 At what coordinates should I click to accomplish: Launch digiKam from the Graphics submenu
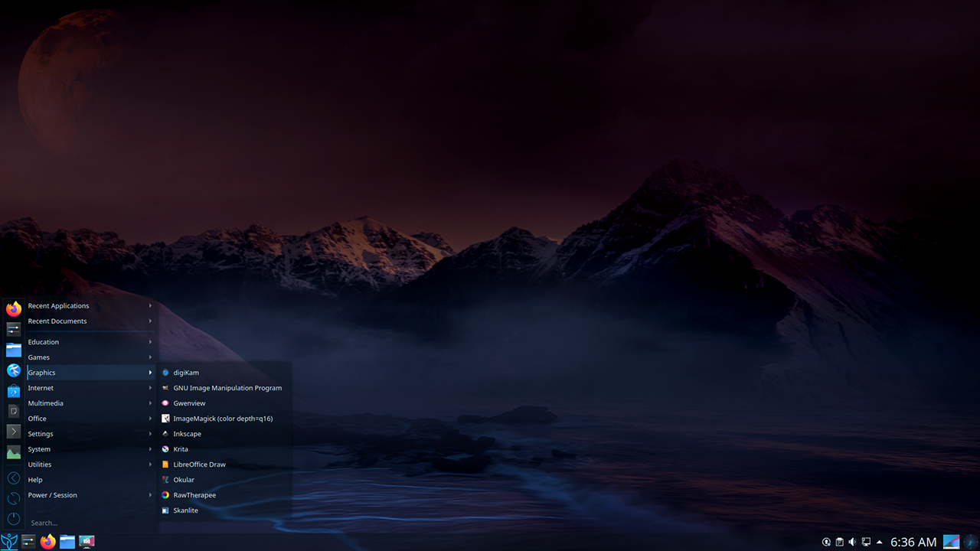pyautogui.click(x=225, y=373)
